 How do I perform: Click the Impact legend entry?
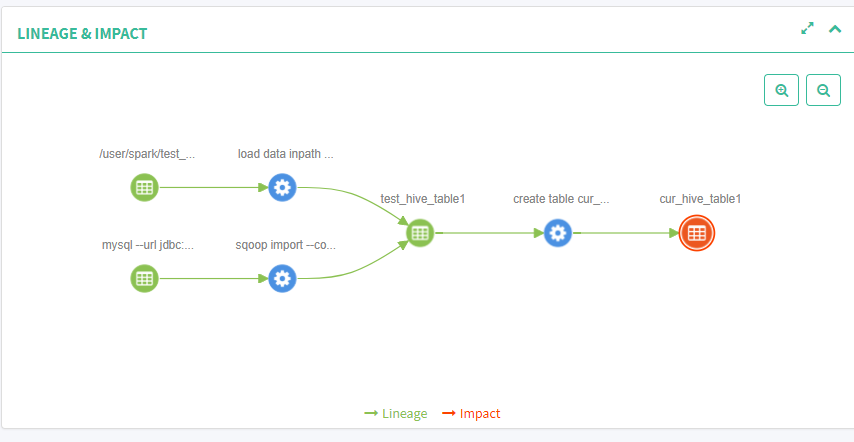[471, 413]
